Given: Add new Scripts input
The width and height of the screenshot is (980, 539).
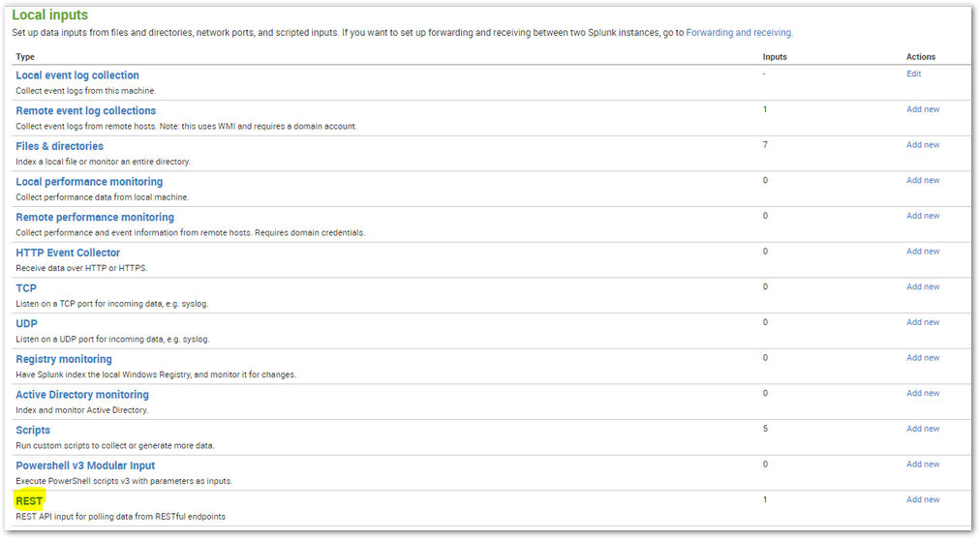Looking at the screenshot, I should (923, 429).
